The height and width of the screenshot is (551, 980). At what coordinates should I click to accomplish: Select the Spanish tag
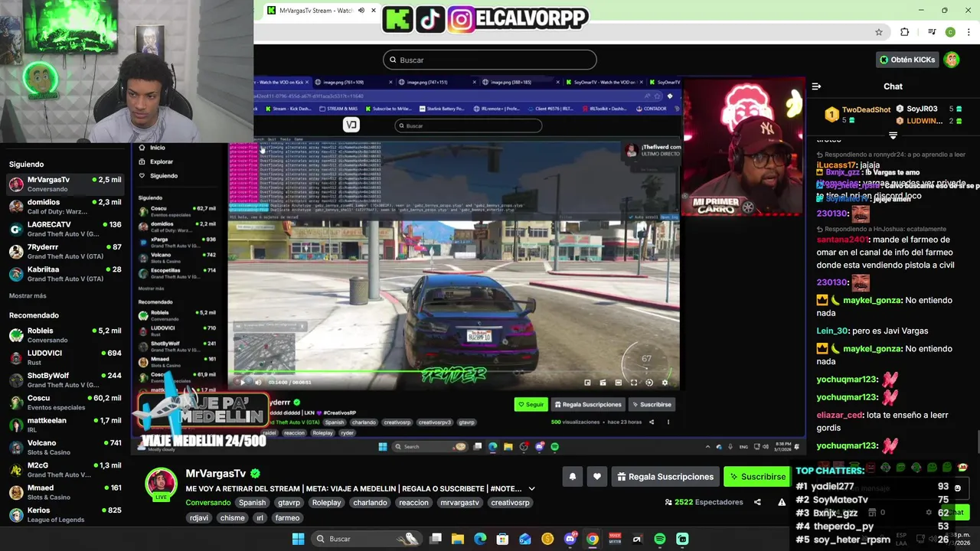tap(252, 503)
